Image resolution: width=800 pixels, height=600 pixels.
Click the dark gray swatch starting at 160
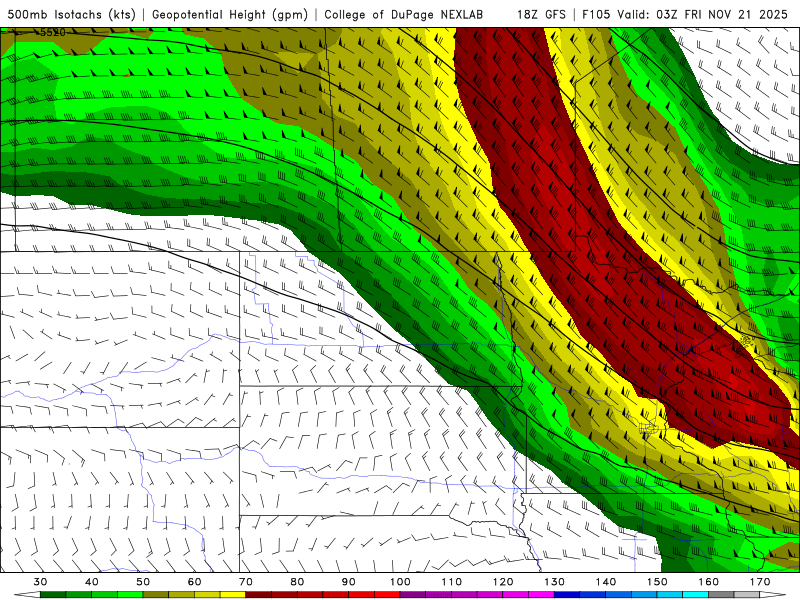[721, 594]
